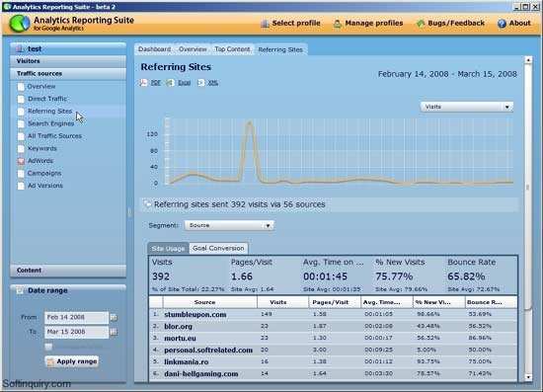Sort by the Bounce R... column header
This screenshot has width=543, height=392.
(x=492, y=302)
